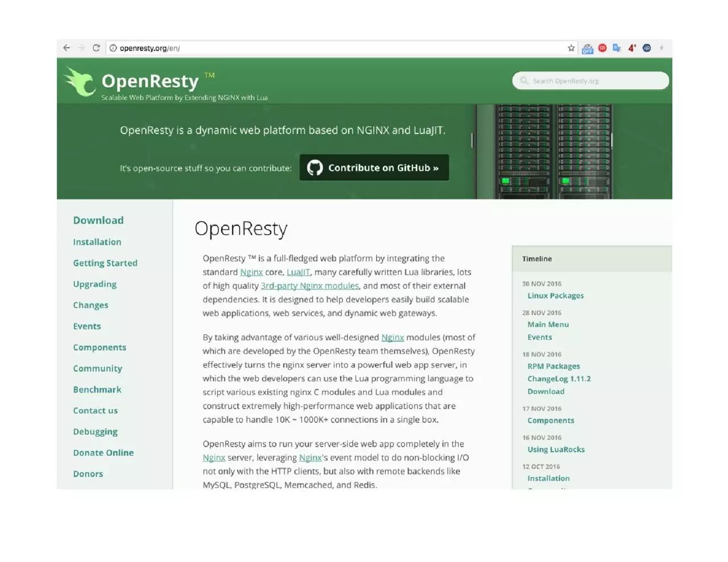Click the GitHub octocat icon on the contribute button
The image size is (728, 562).
[315, 168]
